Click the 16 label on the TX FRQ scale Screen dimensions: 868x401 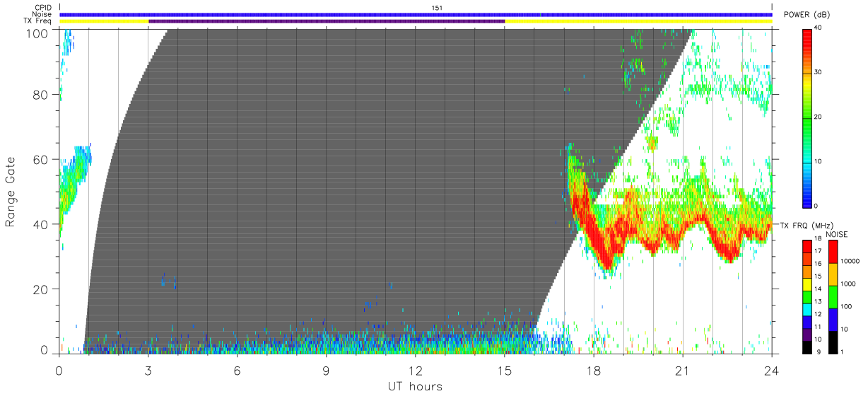(x=819, y=264)
